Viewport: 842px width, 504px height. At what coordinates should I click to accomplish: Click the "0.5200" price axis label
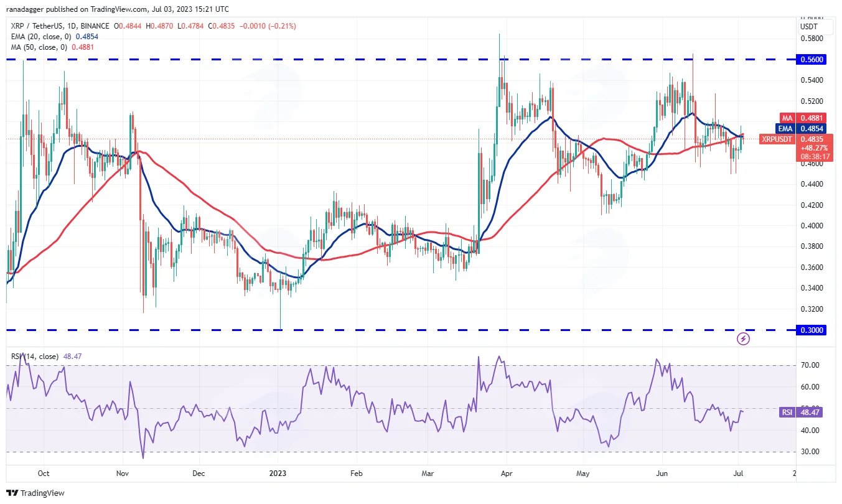811,101
